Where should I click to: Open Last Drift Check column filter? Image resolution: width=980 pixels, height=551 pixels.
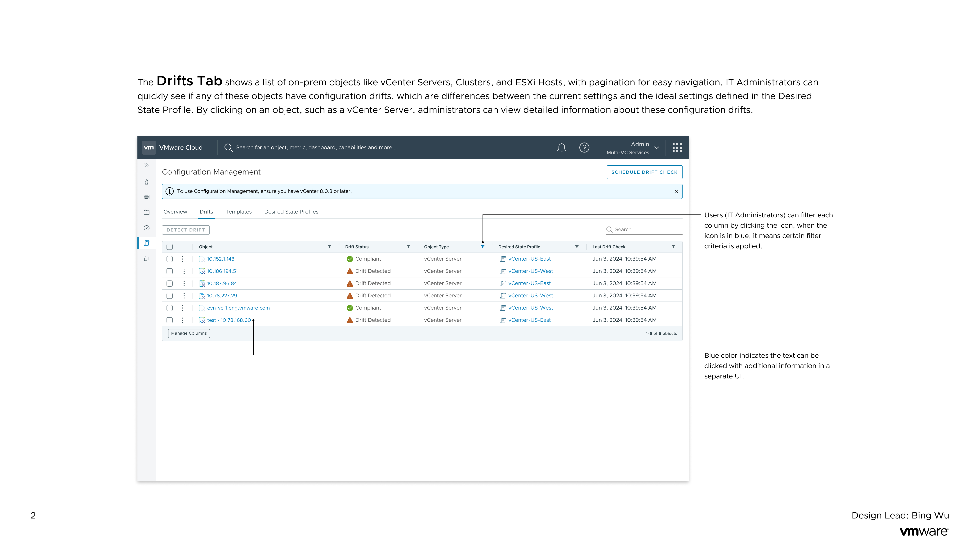pos(673,247)
